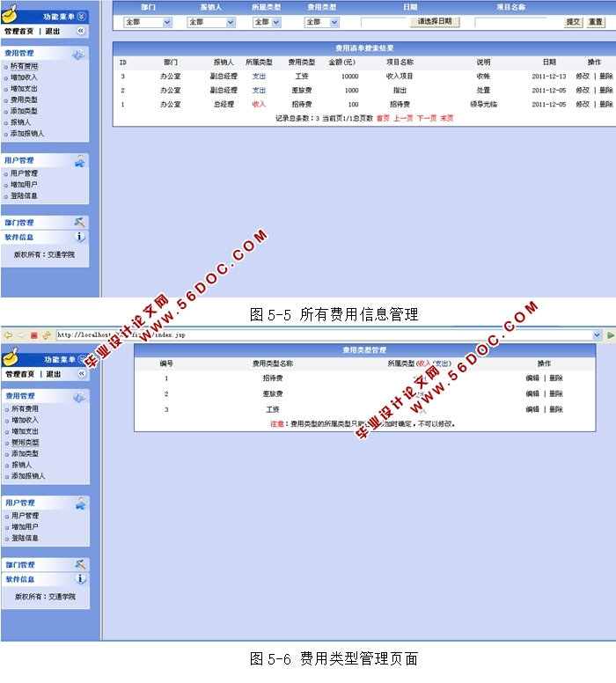Image resolution: width=616 pixels, height=683 pixels.
Task: Click 退出 in figure 5-5 sidebar
Action: pos(53,32)
